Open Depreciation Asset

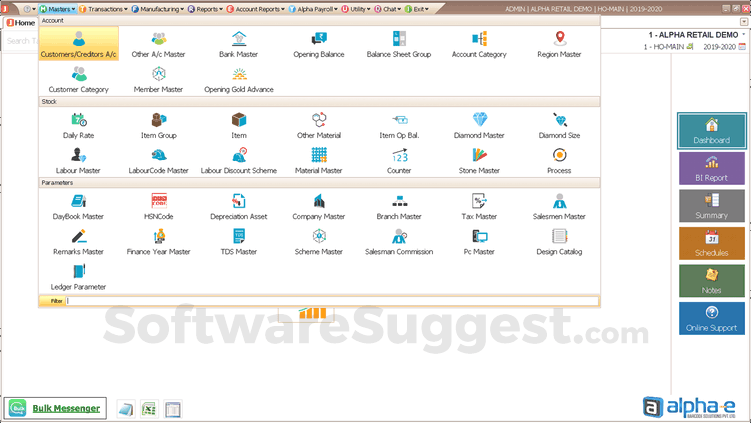(x=239, y=206)
